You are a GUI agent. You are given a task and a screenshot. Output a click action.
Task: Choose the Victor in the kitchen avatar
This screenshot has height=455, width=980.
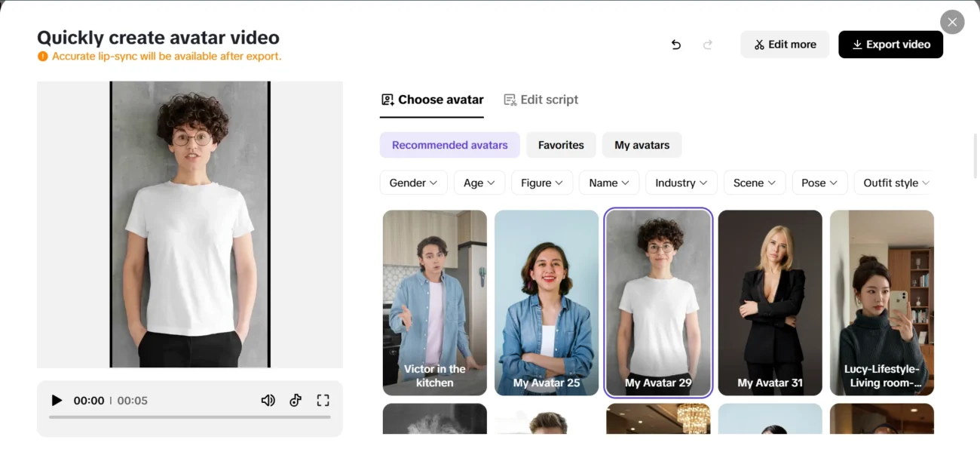[x=434, y=302]
